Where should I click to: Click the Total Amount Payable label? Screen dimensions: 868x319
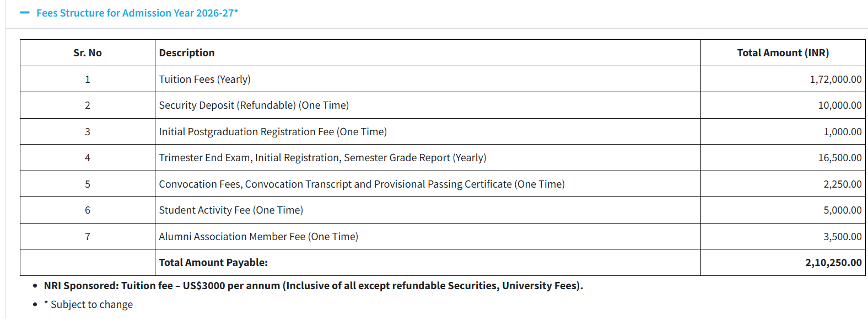click(213, 263)
